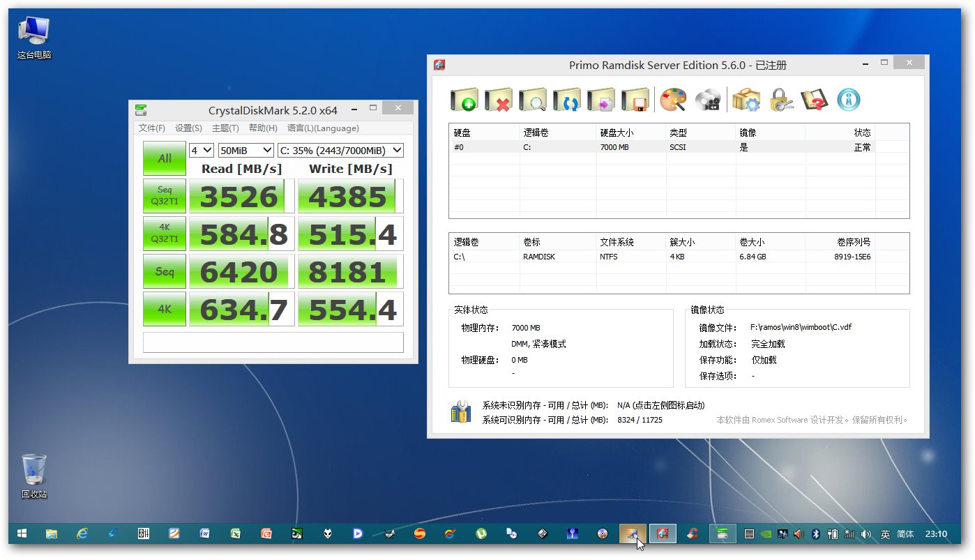This screenshot has height=560, width=975.
Task: Click the 正常 status cell
Action: [862, 147]
